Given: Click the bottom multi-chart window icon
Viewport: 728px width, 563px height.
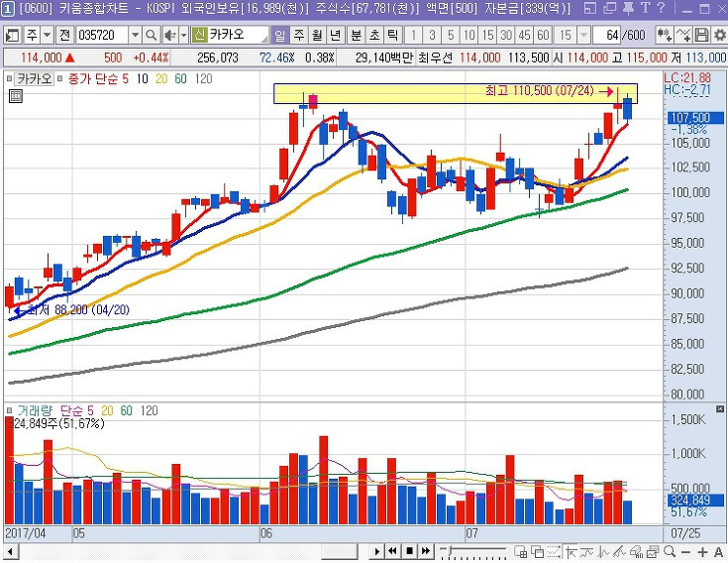Looking at the screenshot, I should (520, 552).
